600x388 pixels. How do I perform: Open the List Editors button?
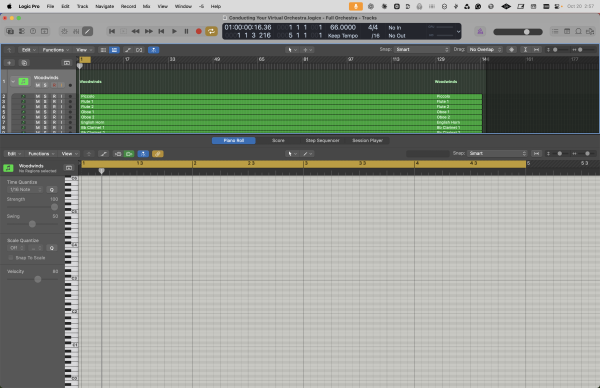pyautogui.click(x=555, y=31)
